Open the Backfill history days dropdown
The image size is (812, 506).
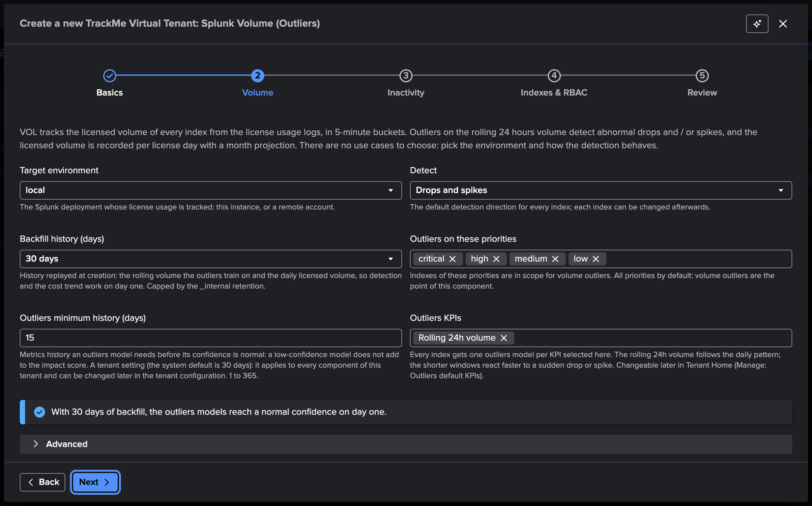211,259
